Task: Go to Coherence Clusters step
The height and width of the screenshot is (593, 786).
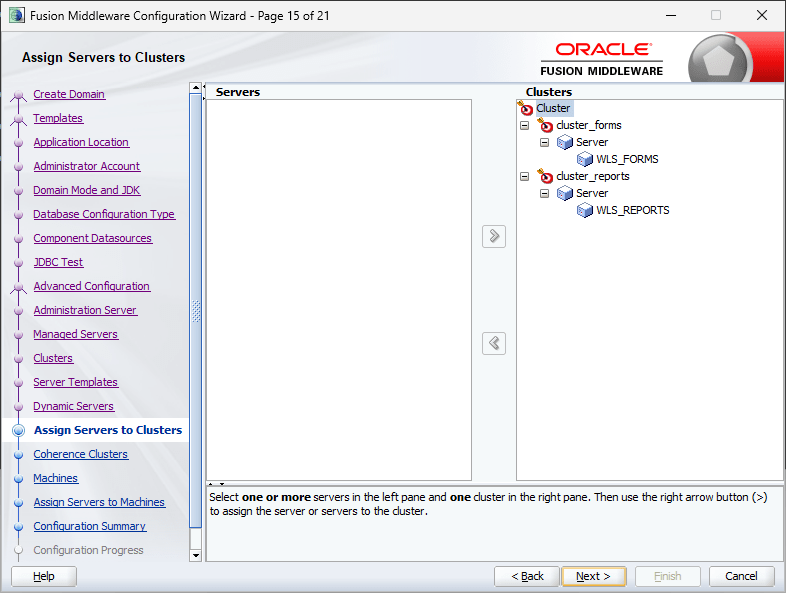Action: pos(81,454)
